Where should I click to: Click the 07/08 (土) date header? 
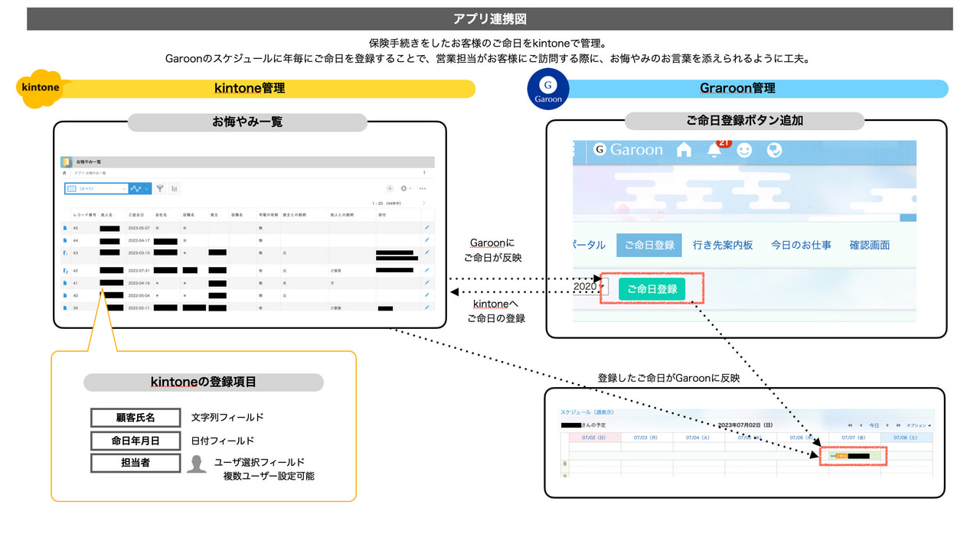[906, 438]
